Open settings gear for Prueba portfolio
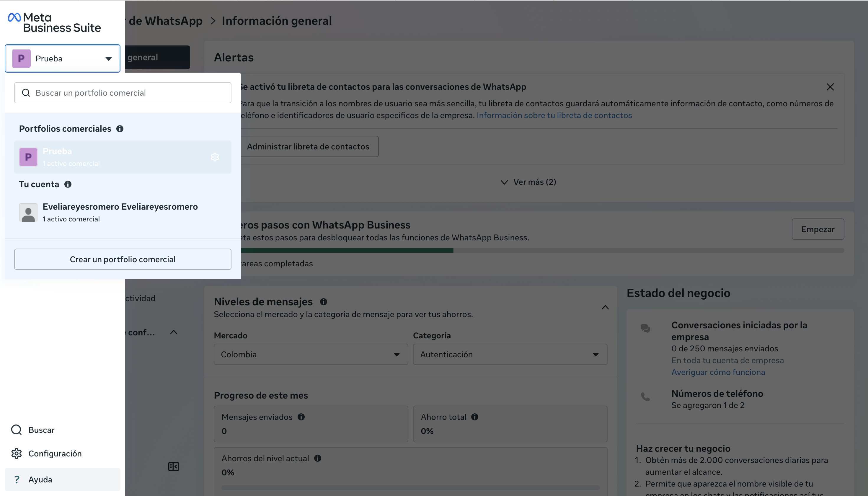 click(x=215, y=157)
